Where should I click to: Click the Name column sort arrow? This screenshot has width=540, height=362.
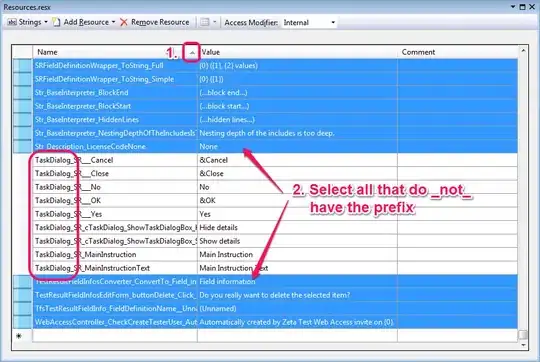pyautogui.click(x=192, y=52)
